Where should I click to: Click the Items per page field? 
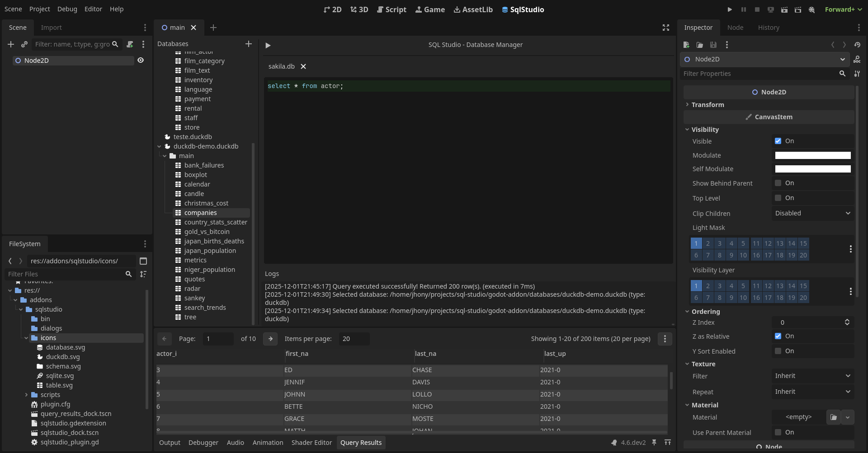pos(354,339)
